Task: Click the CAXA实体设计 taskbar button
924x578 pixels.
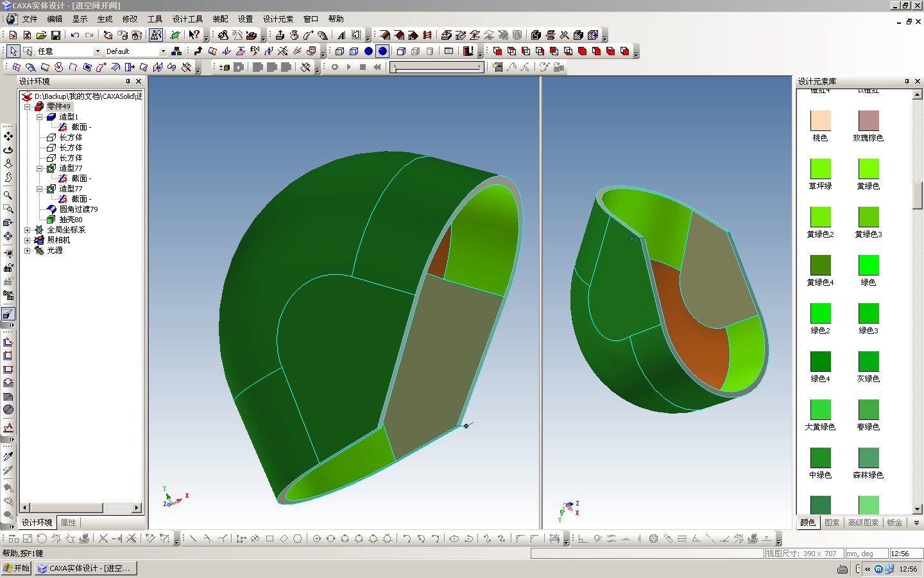Action: point(86,568)
